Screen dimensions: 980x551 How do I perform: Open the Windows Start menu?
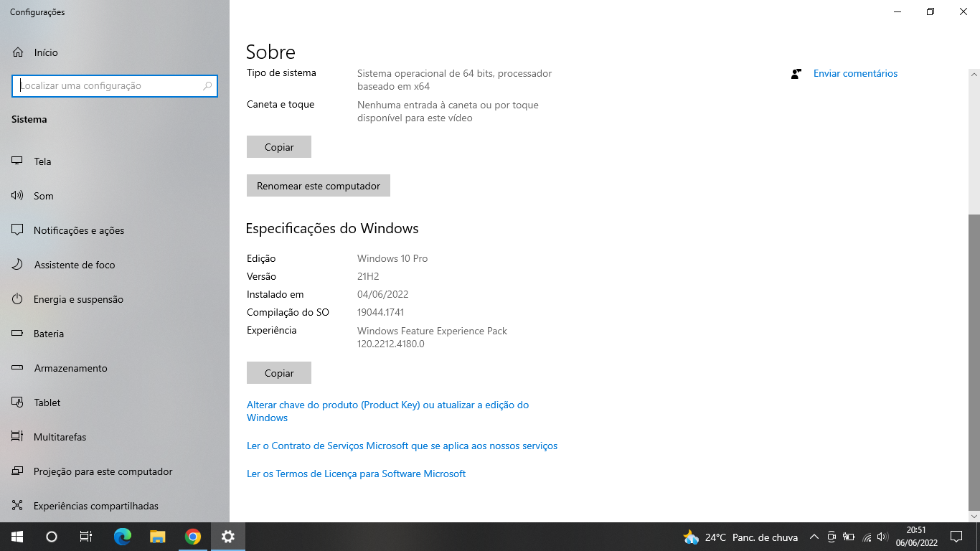17,537
